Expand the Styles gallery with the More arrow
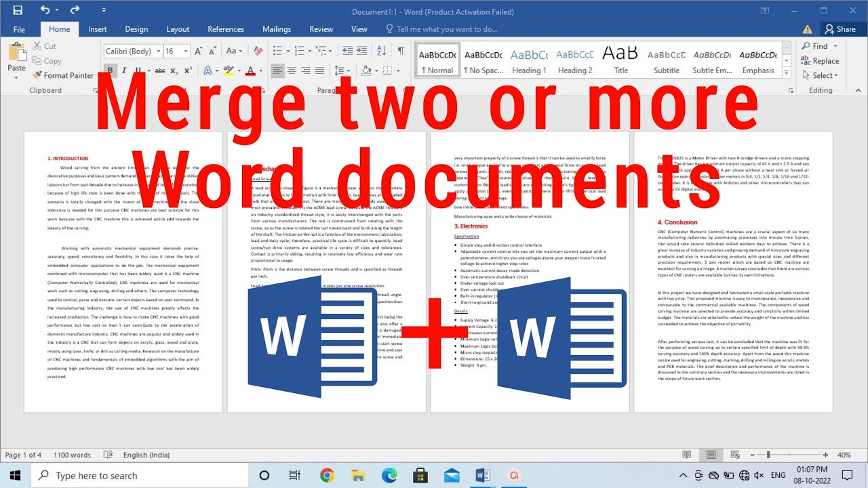Image resolution: width=868 pixels, height=488 pixels. coord(785,73)
